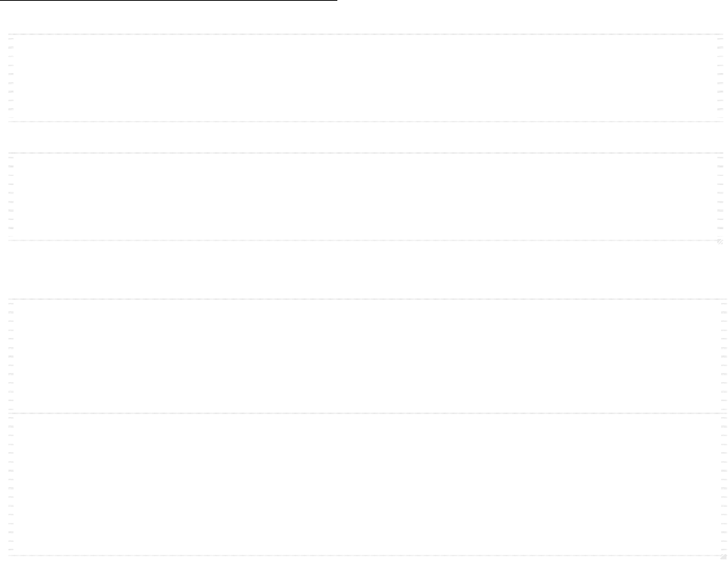Click the bottom dashed border of the first box
Viewport: 728px width, 561px height.
point(366,122)
